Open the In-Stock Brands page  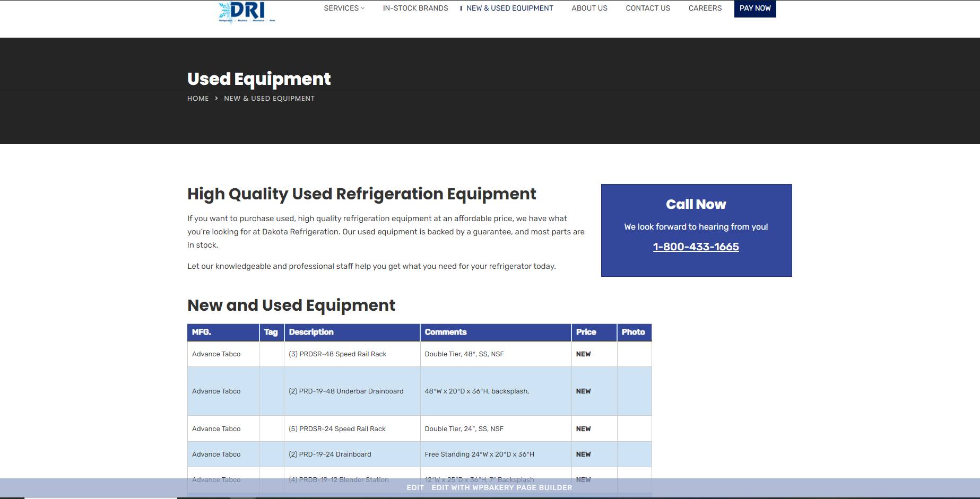(x=415, y=8)
